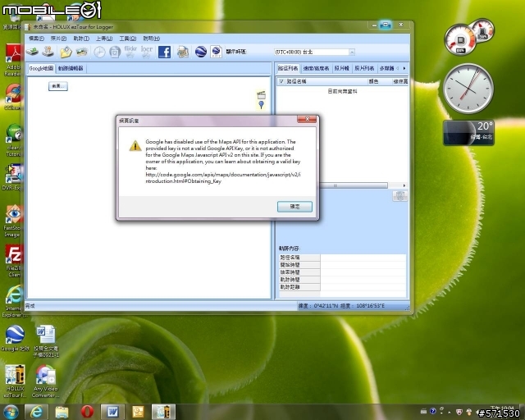Open Any Video Converter desktop shortcut
Screen dimensions: 525x420
coord(46,381)
